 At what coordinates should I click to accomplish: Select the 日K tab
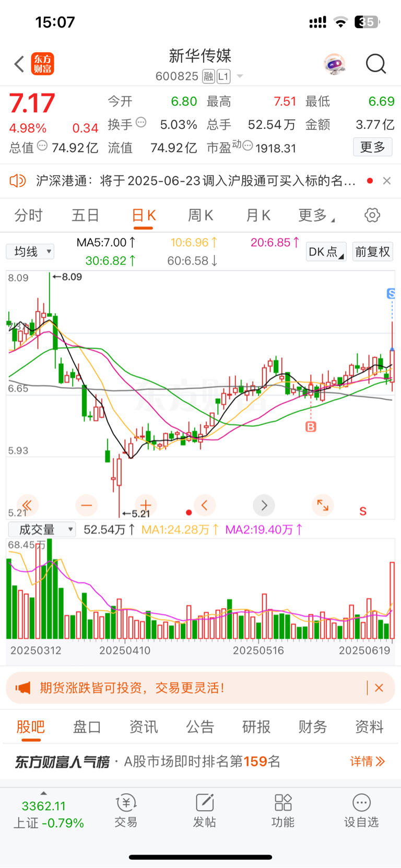pos(144,215)
